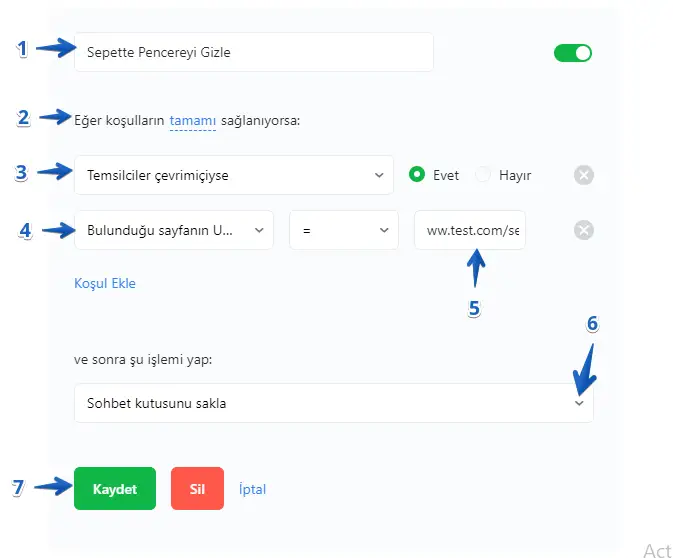Toggle the green rule enable switch
Screen dimensions: 673x558
coord(573,53)
